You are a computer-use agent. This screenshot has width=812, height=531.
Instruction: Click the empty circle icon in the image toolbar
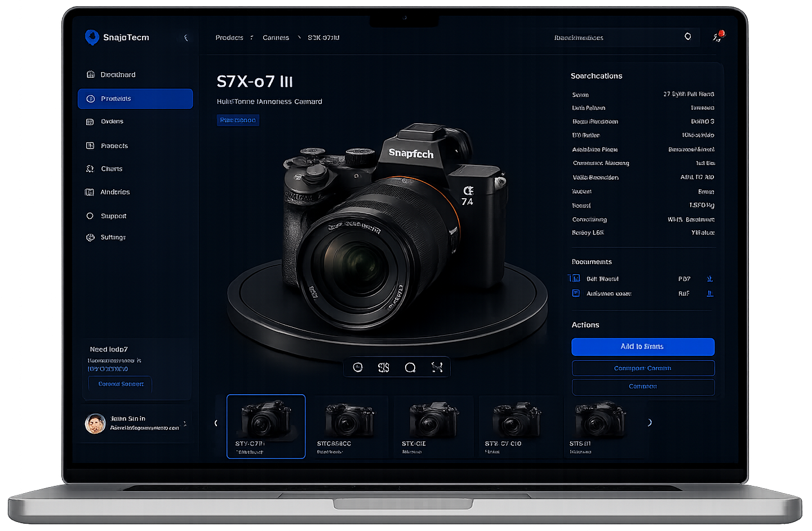[x=410, y=367]
